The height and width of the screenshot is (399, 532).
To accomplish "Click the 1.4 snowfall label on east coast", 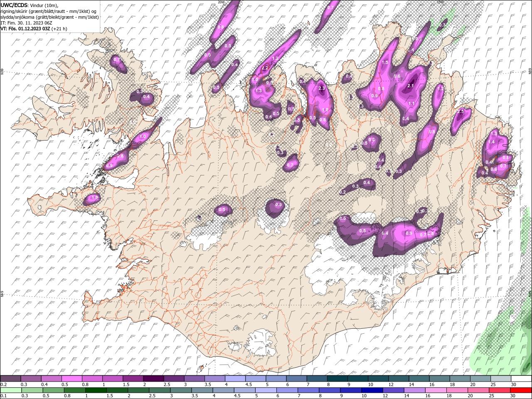I will pos(491,142).
